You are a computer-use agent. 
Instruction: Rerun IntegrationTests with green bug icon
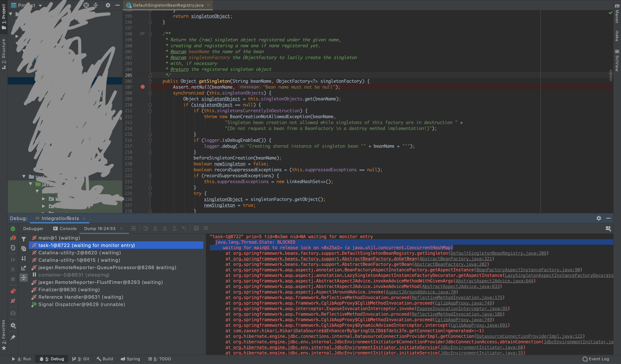point(13,229)
